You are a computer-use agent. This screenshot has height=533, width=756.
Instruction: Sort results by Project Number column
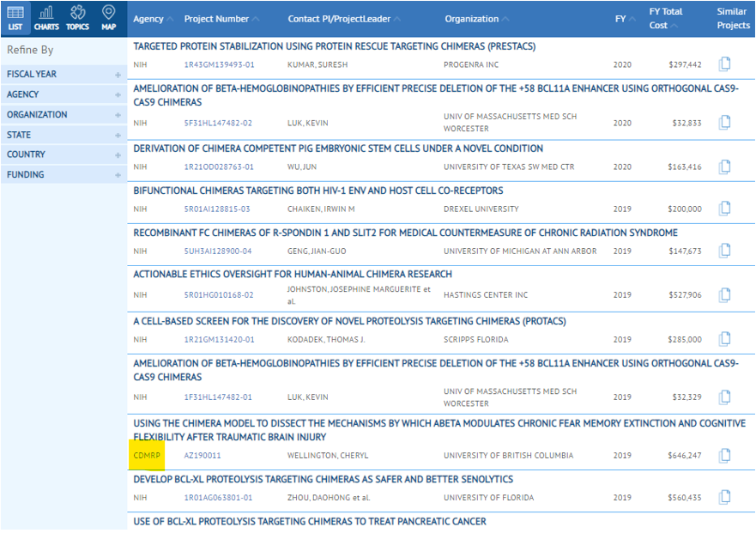(221, 19)
